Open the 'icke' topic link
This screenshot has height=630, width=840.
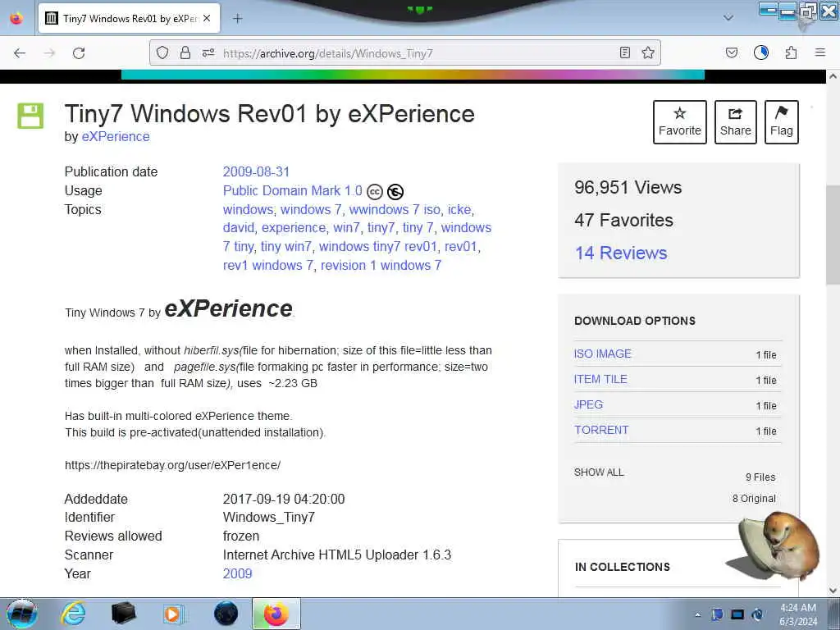[x=459, y=209]
